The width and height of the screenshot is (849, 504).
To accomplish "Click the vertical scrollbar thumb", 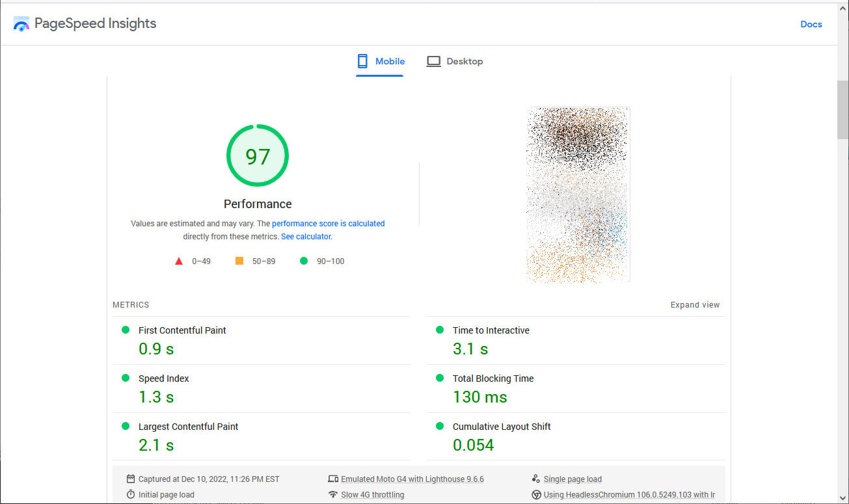I will (842, 109).
